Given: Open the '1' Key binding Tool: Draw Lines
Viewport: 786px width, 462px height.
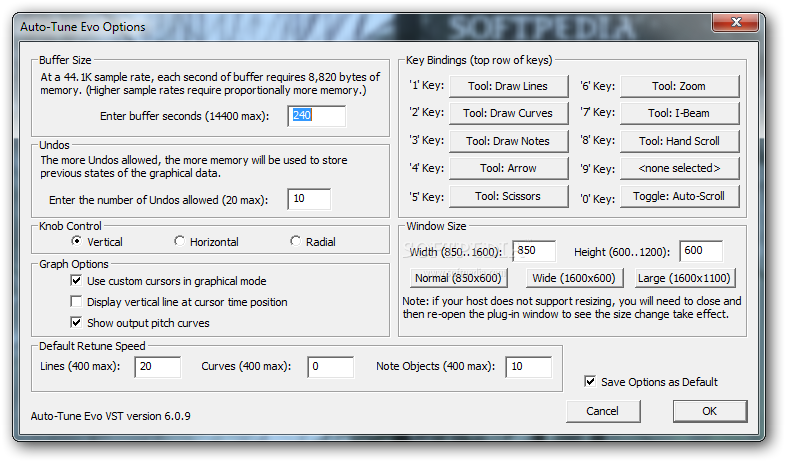Looking at the screenshot, I should (508, 86).
